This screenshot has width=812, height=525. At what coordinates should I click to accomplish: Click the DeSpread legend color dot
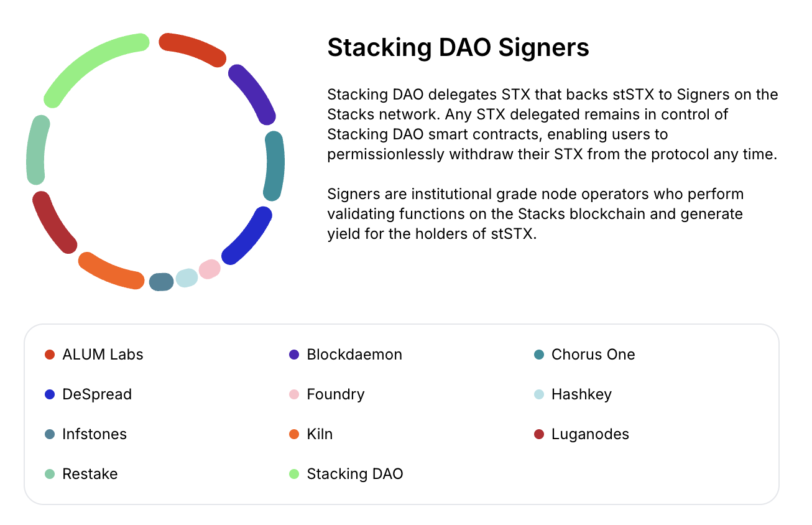50,394
